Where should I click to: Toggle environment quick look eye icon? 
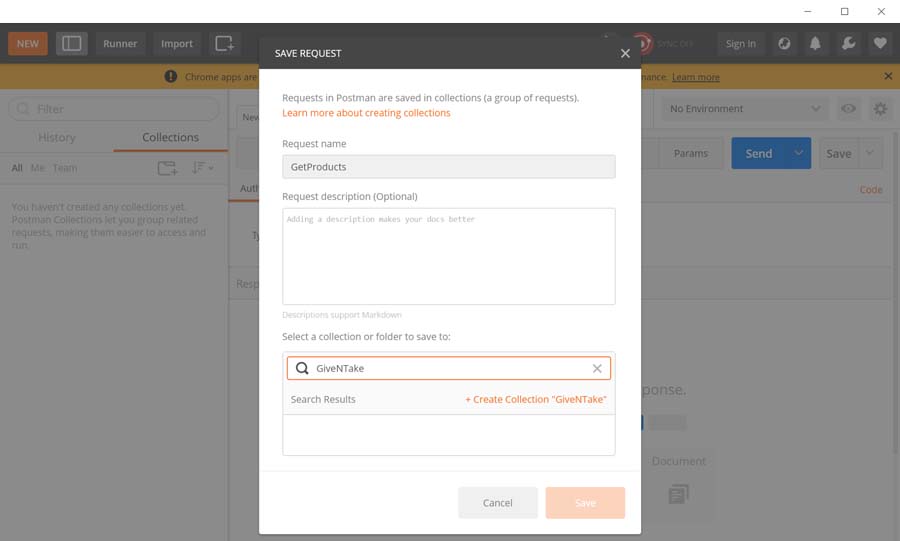(x=848, y=109)
